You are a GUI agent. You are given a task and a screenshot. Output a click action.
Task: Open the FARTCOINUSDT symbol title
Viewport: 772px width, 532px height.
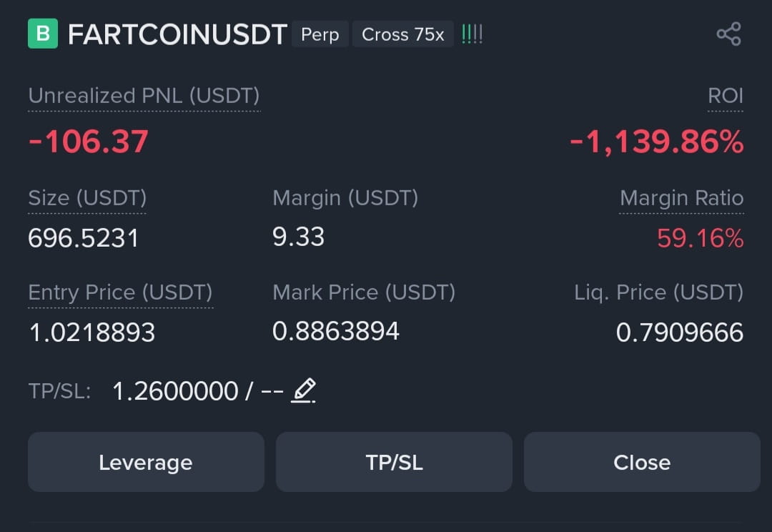click(177, 34)
